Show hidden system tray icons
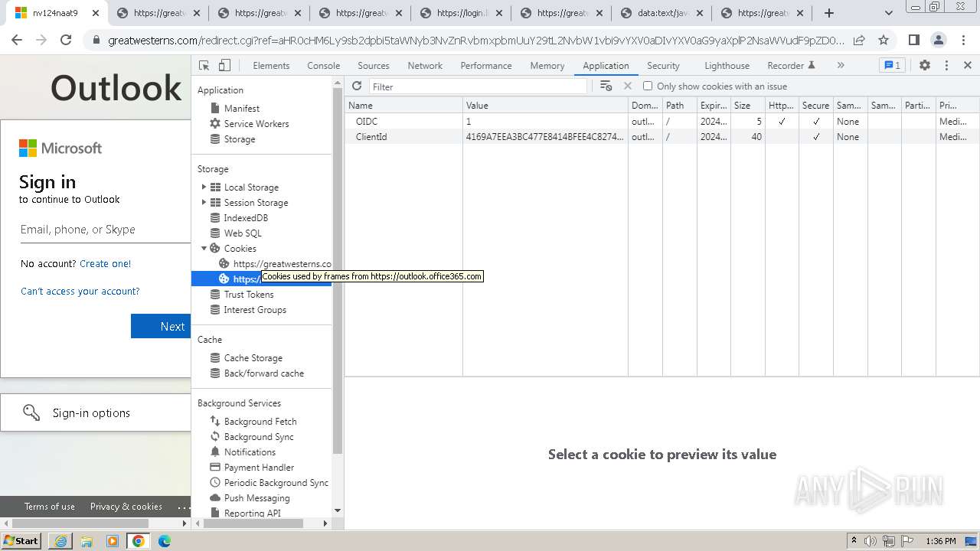980x551 pixels. (854, 541)
